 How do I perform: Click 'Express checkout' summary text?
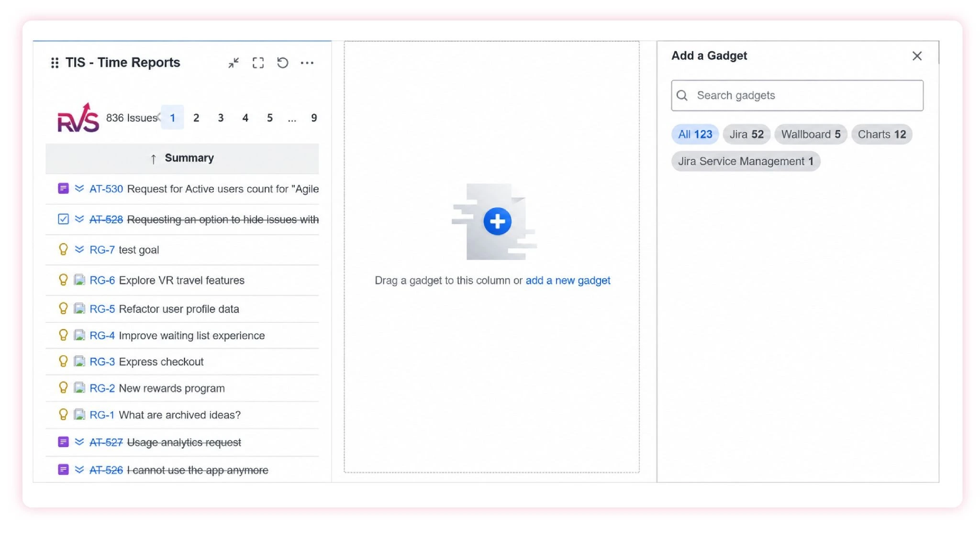pos(161,362)
